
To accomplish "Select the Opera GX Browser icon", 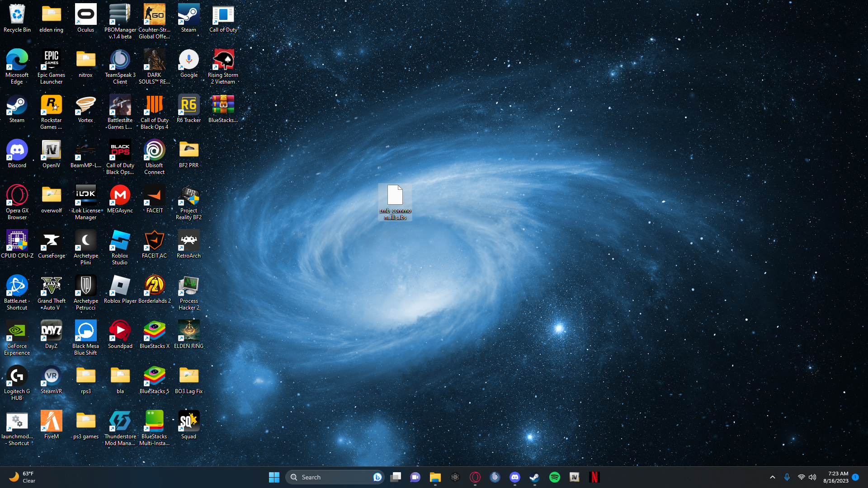I will (x=17, y=202).
